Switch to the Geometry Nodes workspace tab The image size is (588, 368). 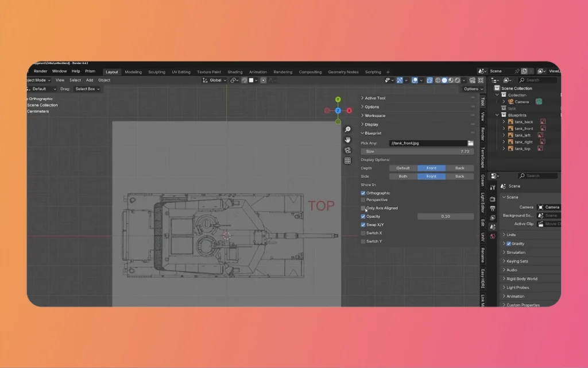pyautogui.click(x=343, y=72)
